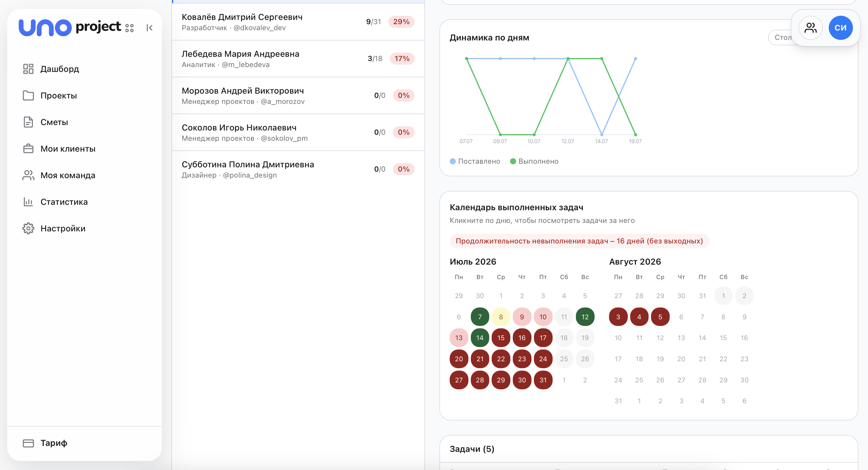868x470 pixels.
Task: Select employee Соколов Игорь Николаевич
Action: (x=298, y=132)
